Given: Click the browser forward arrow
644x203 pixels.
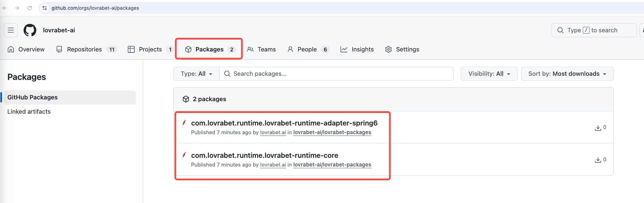Looking at the screenshot, I should 17,8.
